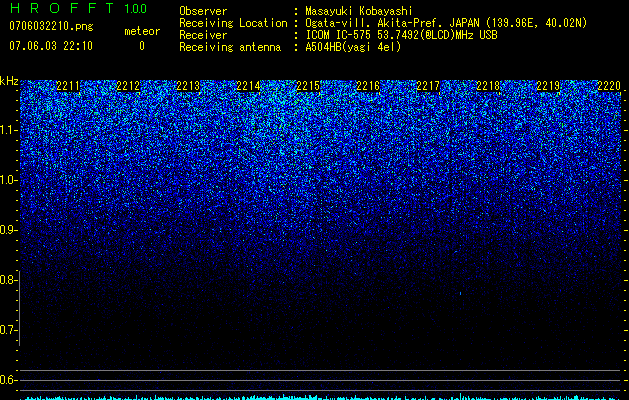629x400 pixels.
Task: Click the 2211 time marker
Action: coord(68,86)
